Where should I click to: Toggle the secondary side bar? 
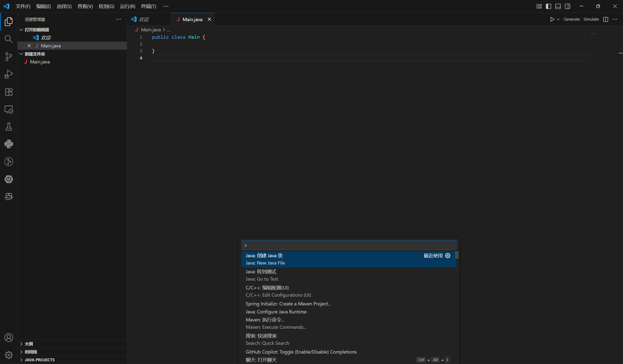pos(568,6)
